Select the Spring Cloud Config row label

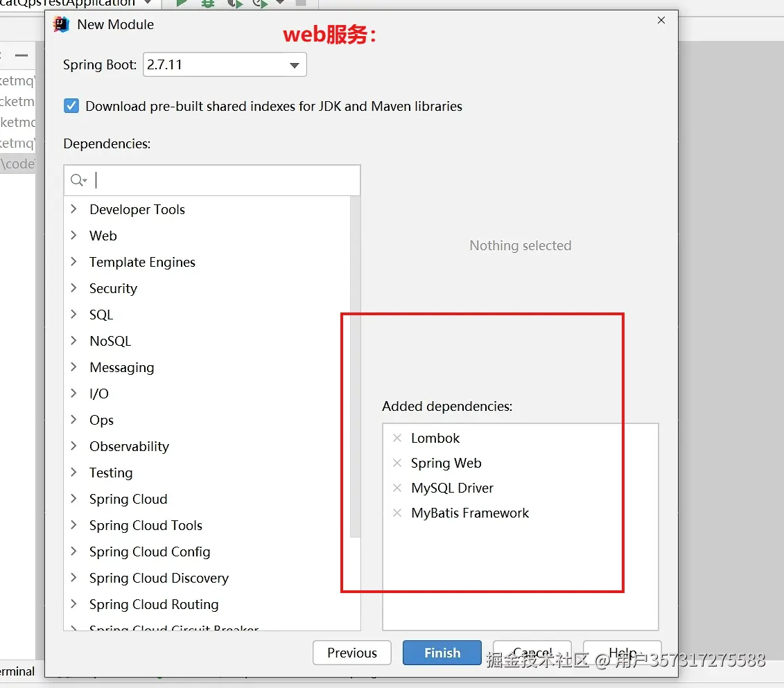[x=150, y=552]
